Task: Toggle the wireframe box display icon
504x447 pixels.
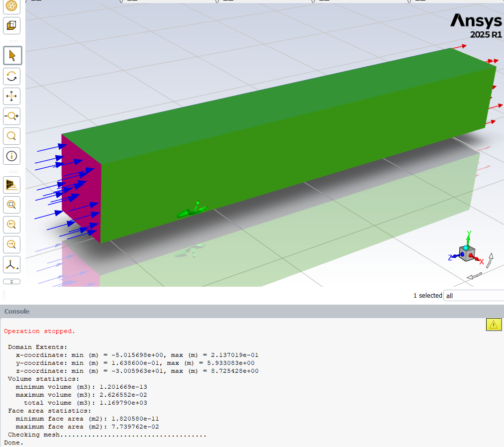Action: [12, 25]
